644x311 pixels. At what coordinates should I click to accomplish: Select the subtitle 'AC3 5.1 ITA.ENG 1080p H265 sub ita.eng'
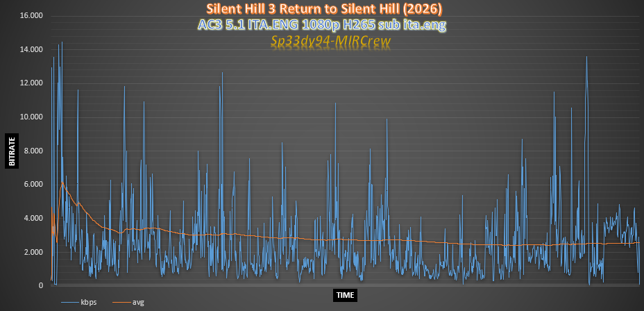coord(321,25)
